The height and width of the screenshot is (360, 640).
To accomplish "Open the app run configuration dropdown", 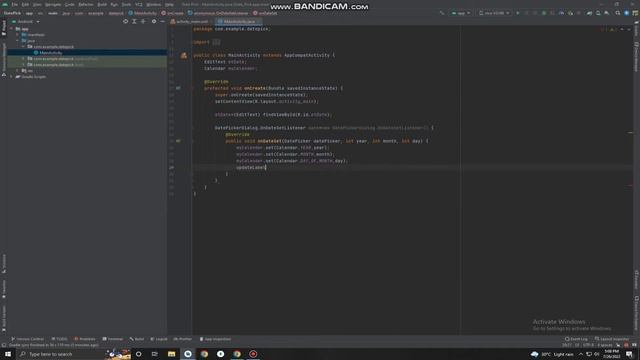I will coord(460,13).
